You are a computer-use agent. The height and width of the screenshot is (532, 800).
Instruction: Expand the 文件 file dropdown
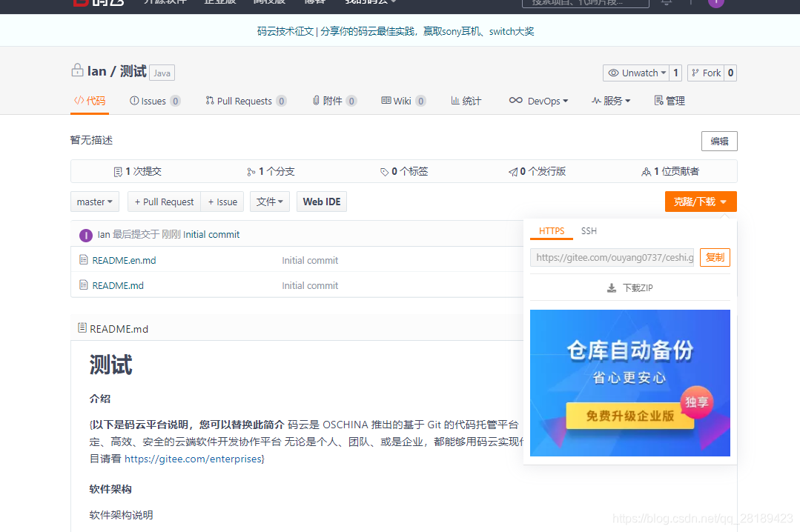click(270, 202)
